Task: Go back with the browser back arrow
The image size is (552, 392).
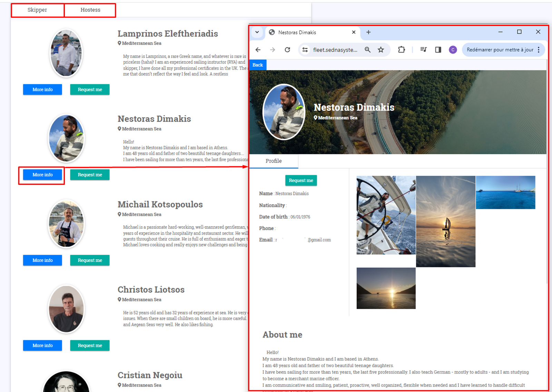Action: click(x=258, y=50)
